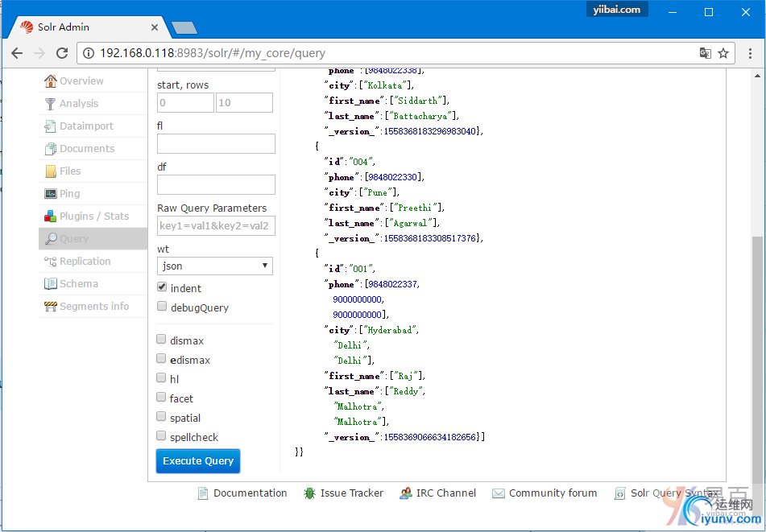Click the Plugins / Stats blocks icon
The width and height of the screenshot is (766, 532).
[50, 217]
